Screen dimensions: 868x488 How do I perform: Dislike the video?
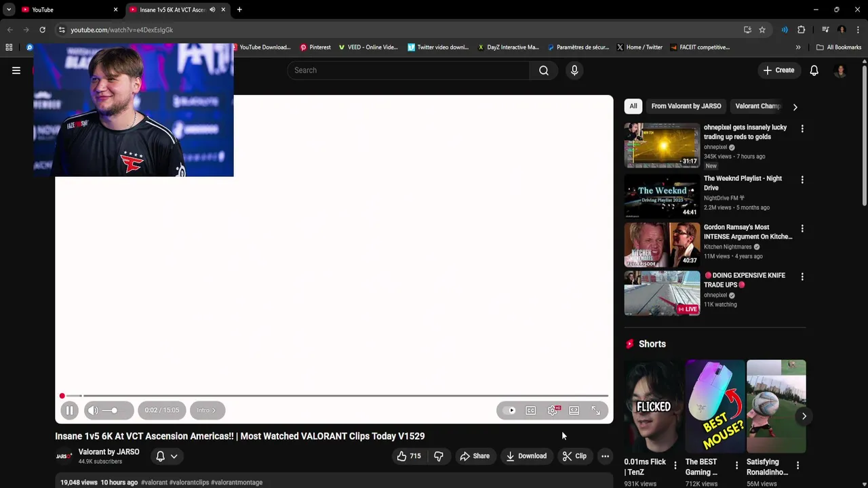439,456
